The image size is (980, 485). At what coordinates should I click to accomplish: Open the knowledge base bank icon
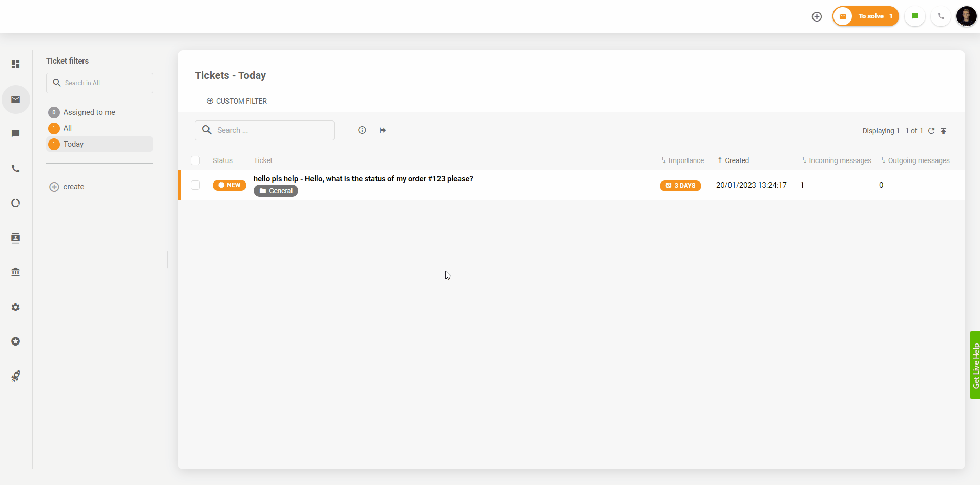16,272
